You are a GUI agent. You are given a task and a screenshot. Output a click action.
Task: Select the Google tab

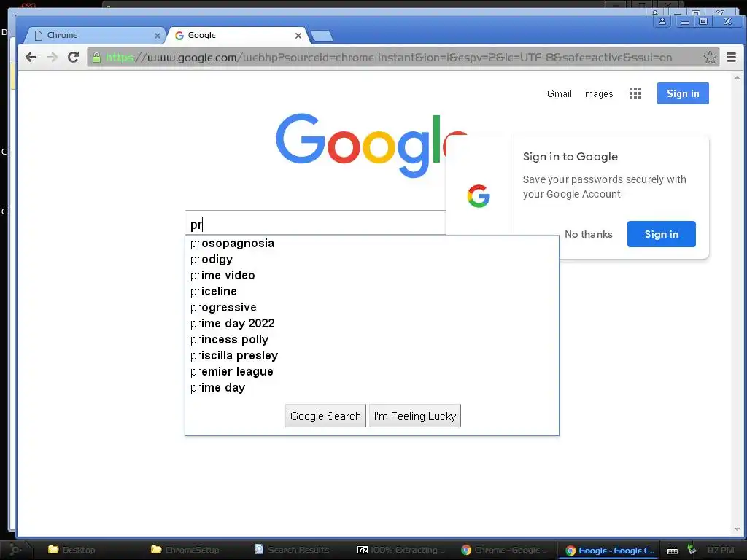coord(239,35)
